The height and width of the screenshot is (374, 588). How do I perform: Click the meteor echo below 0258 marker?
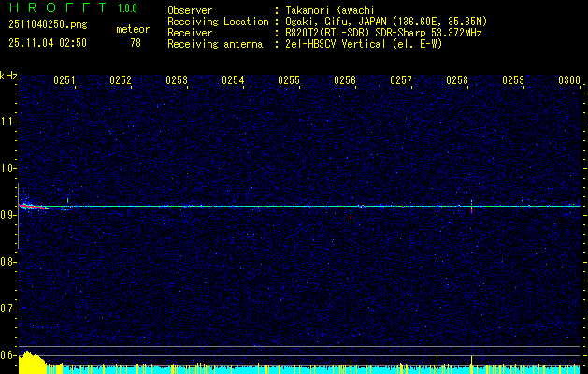471,207
